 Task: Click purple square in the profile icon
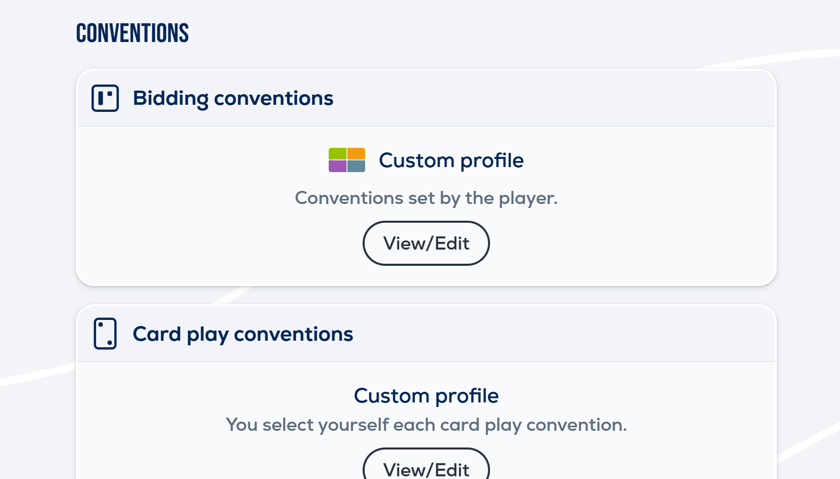338,166
